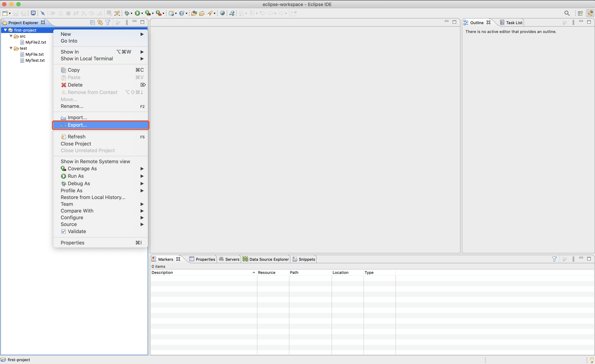Open the Team submenu
The height and width of the screenshot is (364, 595).
101,204
